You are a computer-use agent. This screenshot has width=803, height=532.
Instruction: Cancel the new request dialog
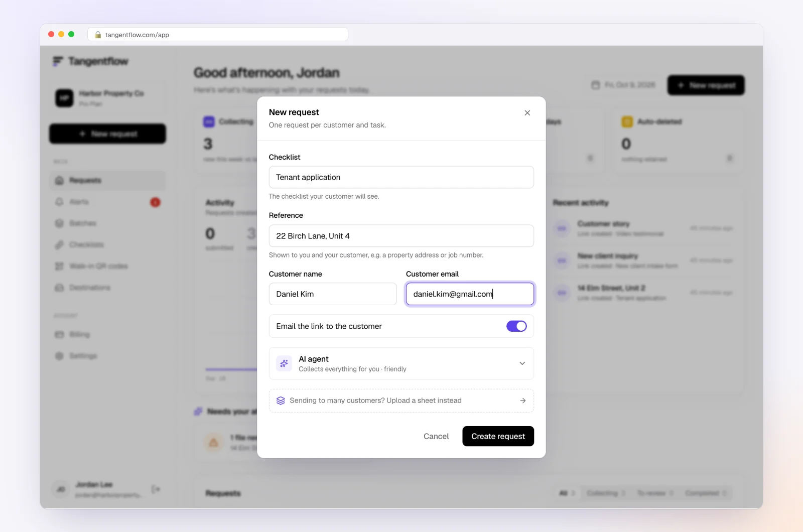[436, 436]
